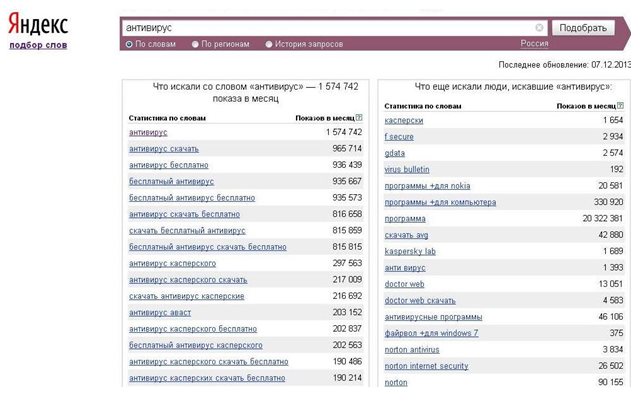The image size is (640, 402).
Task: Click the left table's Статистика по словам header
Action: (167, 118)
